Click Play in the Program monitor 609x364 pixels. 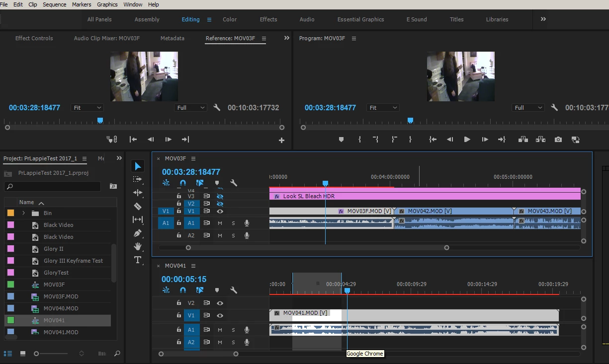click(467, 140)
